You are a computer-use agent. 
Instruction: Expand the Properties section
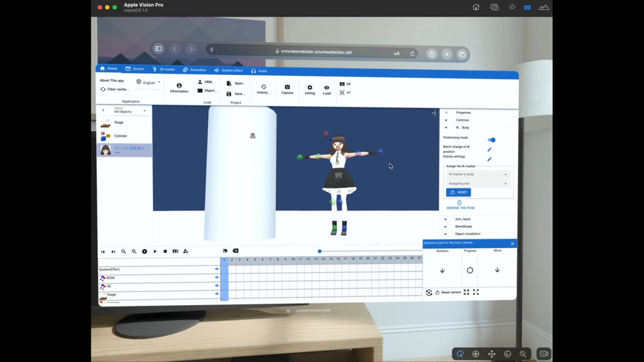(x=447, y=113)
